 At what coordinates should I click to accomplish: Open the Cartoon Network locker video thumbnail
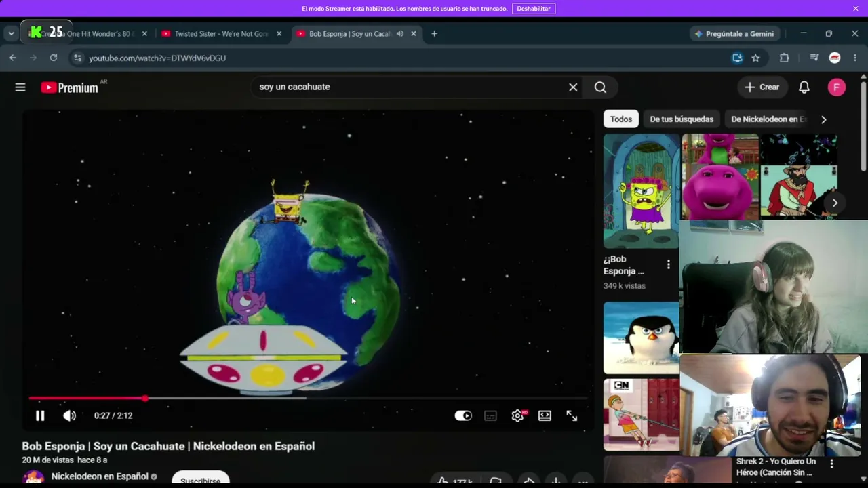[641, 415]
